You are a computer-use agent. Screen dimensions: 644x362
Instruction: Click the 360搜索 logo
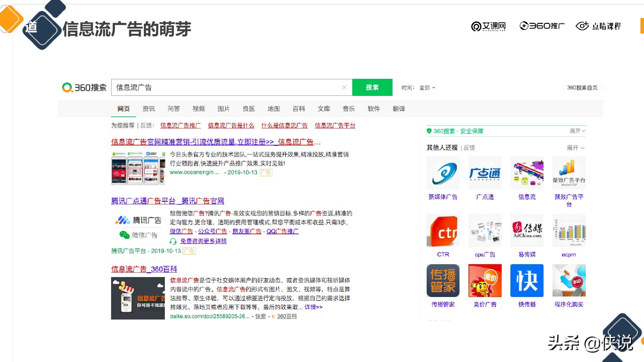pos(84,88)
